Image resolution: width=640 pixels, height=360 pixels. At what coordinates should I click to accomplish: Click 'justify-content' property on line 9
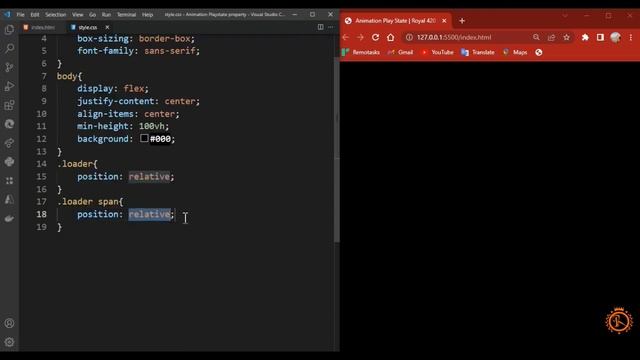116,101
